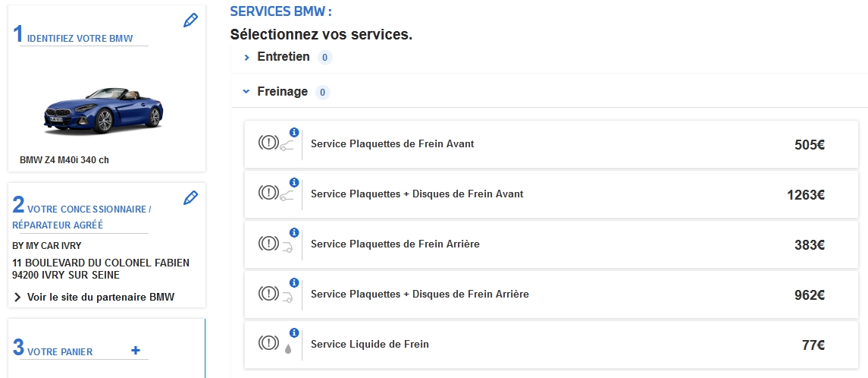868x378 pixels.
Task: Click info icon for rear pads and discs
Action: coord(294,282)
